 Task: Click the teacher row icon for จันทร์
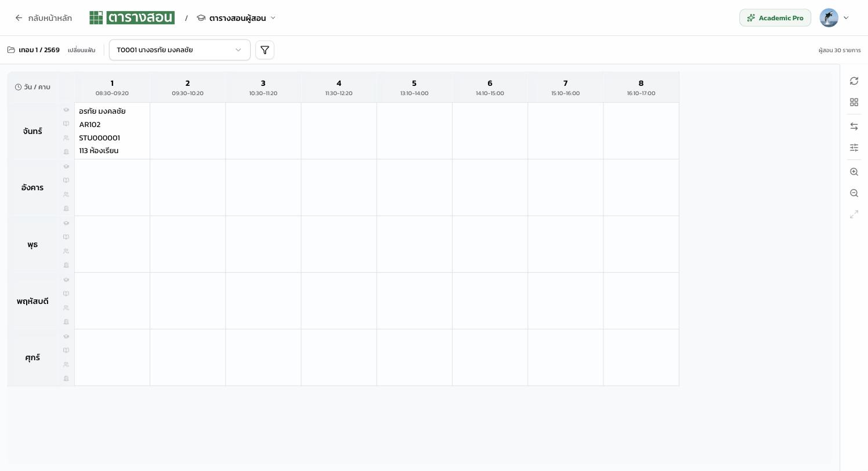[x=66, y=110]
